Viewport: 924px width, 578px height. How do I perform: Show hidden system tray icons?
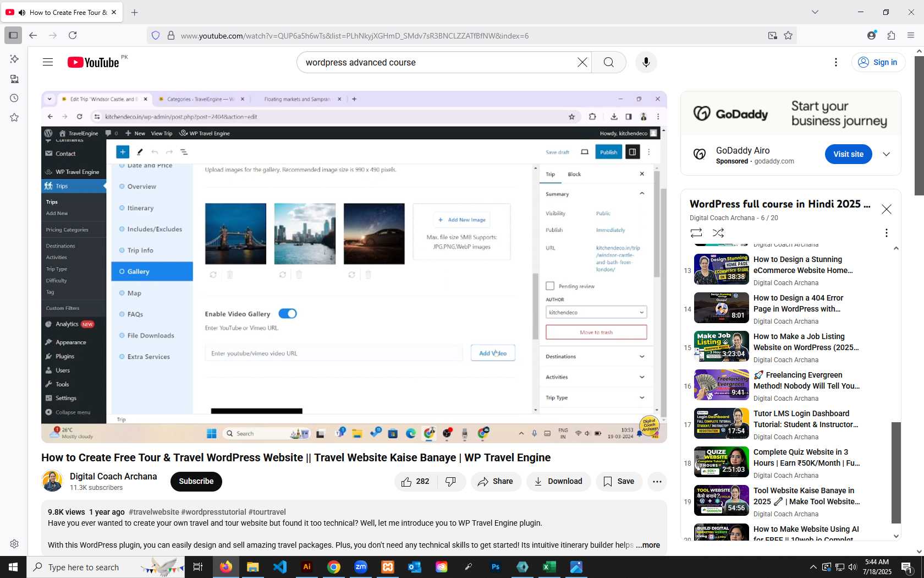[x=813, y=567]
